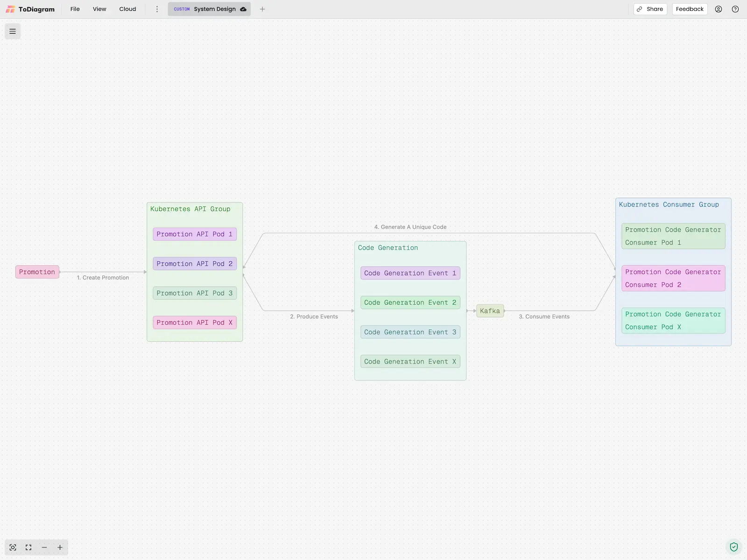Open the File menu
The image size is (747, 560).
[75, 9]
